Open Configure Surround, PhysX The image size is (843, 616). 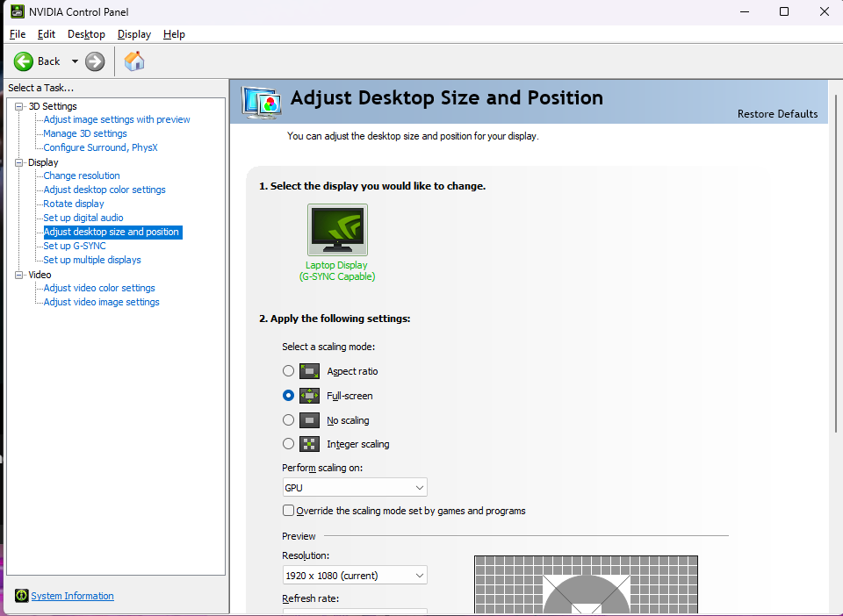[100, 147]
